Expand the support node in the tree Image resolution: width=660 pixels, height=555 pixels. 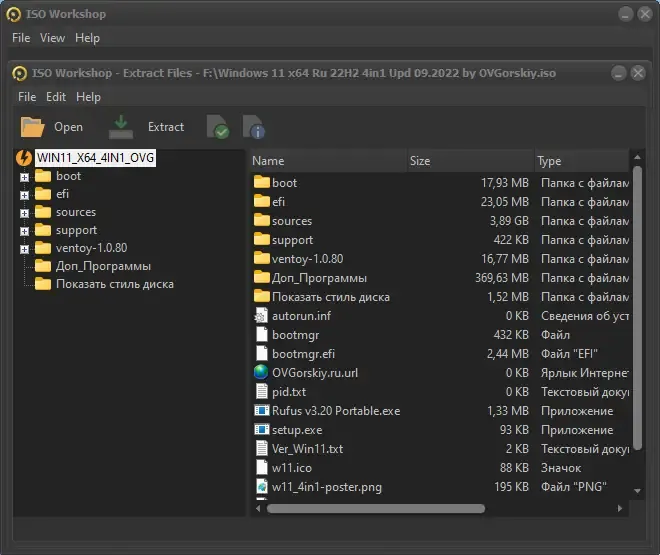pos(24,231)
